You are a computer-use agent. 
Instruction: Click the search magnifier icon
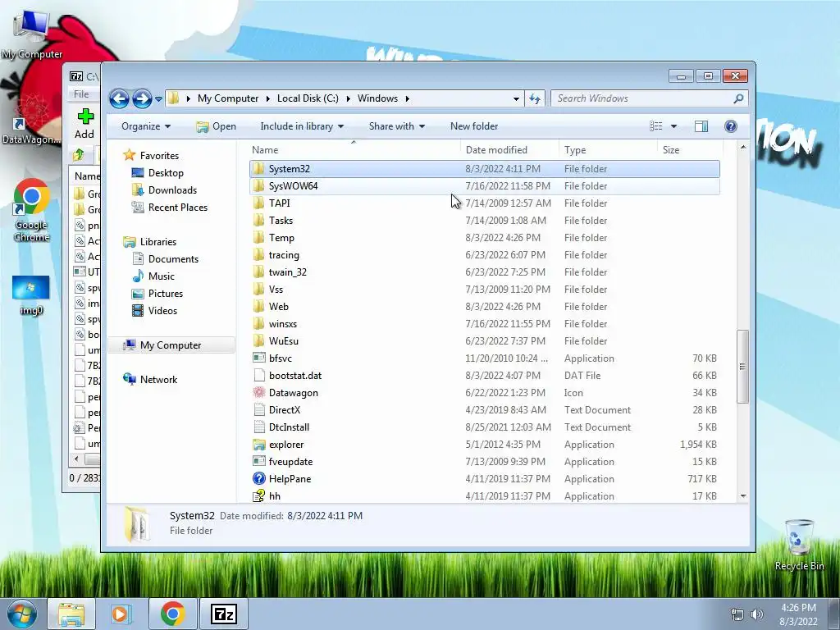tap(739, 98)
